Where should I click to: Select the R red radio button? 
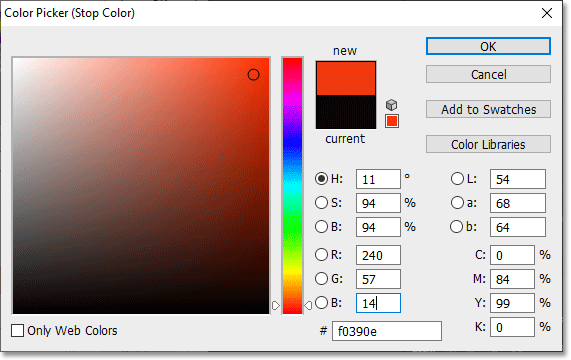pyautogui.click(x=321, y=255)
